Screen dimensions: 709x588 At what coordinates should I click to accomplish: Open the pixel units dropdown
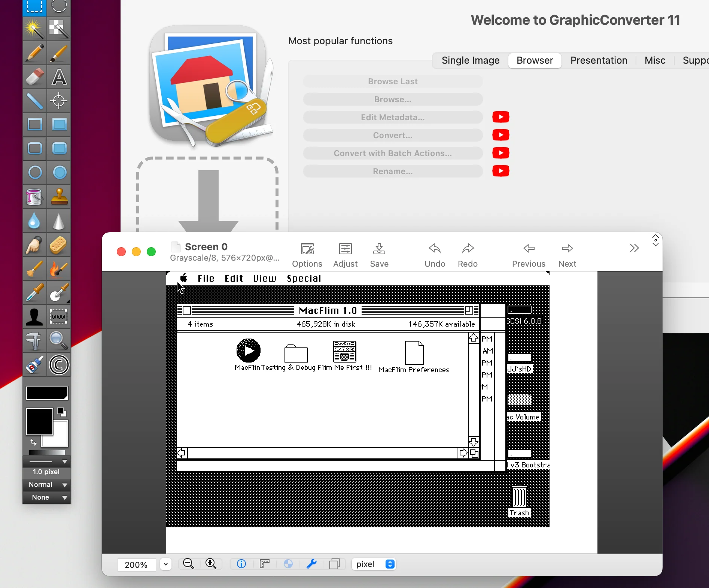point(374,564)
